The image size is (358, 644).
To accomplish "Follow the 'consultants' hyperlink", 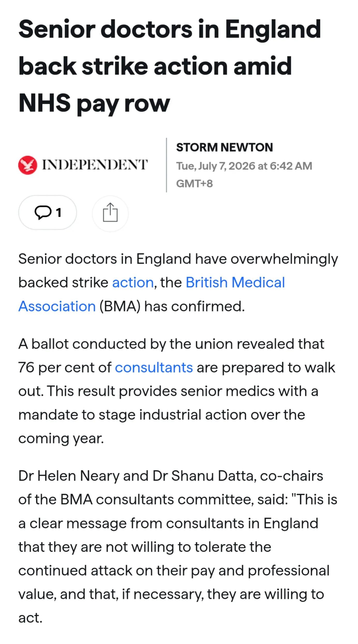I will point(154,368).
